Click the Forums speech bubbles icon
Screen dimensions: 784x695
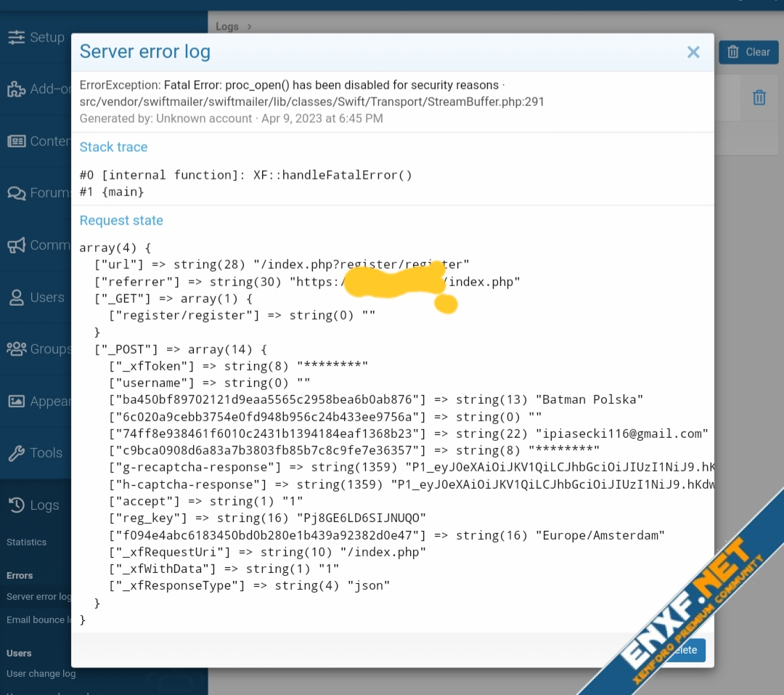16,193
